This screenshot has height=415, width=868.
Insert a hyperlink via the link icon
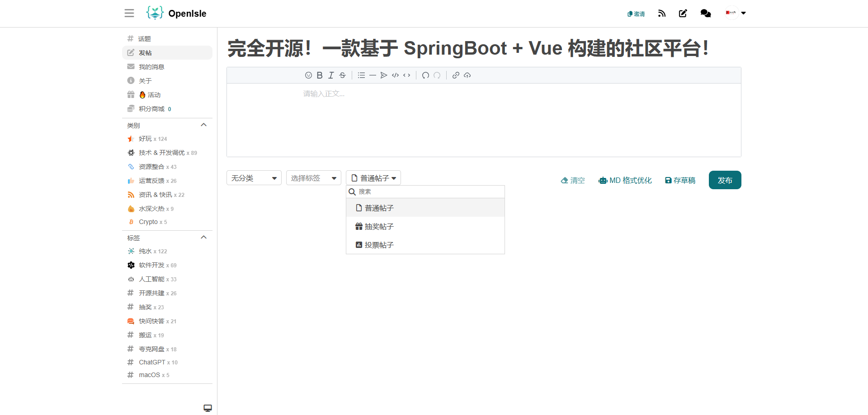456,75
